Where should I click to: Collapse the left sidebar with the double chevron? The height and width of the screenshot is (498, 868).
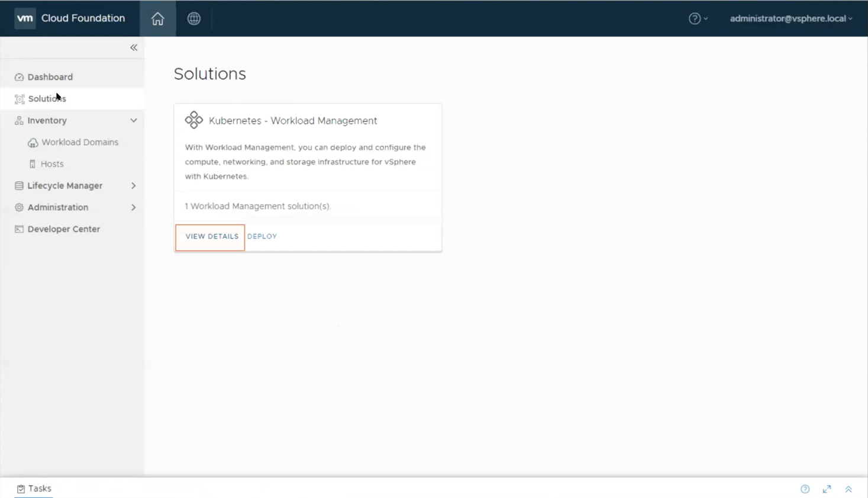(133, 47)
